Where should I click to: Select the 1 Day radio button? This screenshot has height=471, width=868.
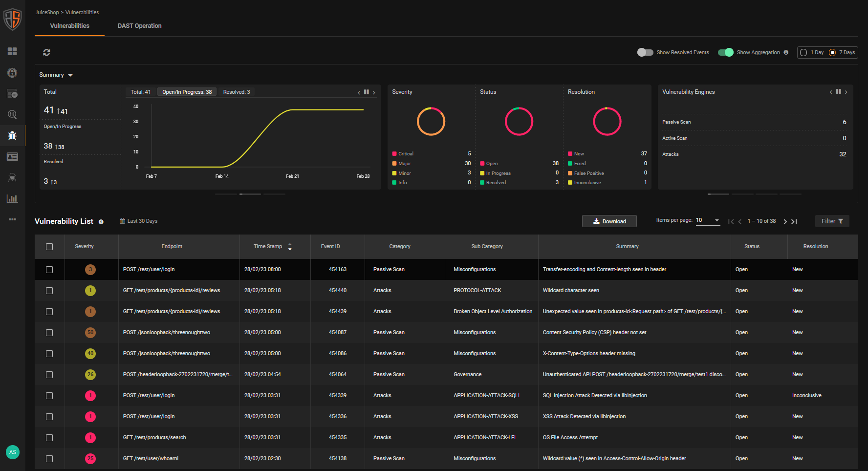click(803, 52)
